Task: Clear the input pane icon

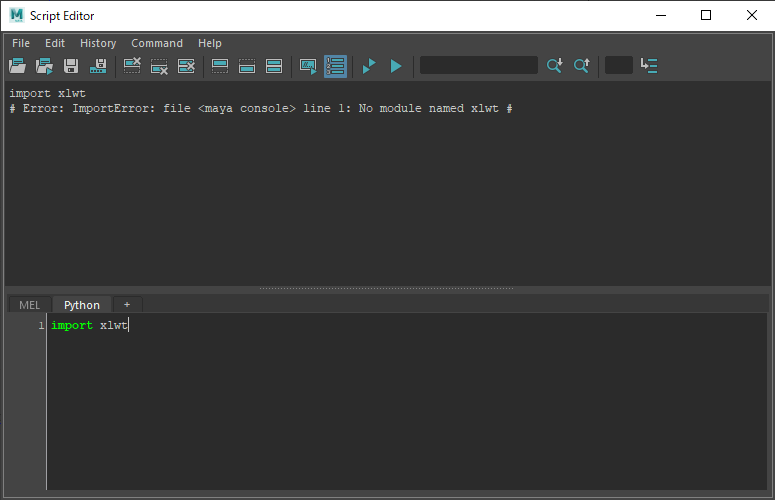Action: (159, 66)
